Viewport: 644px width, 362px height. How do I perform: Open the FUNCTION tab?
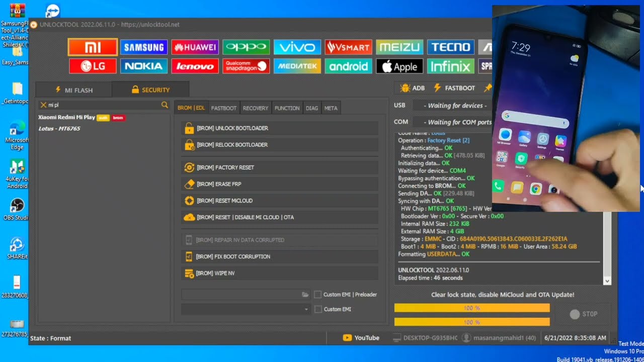point(287,108)
